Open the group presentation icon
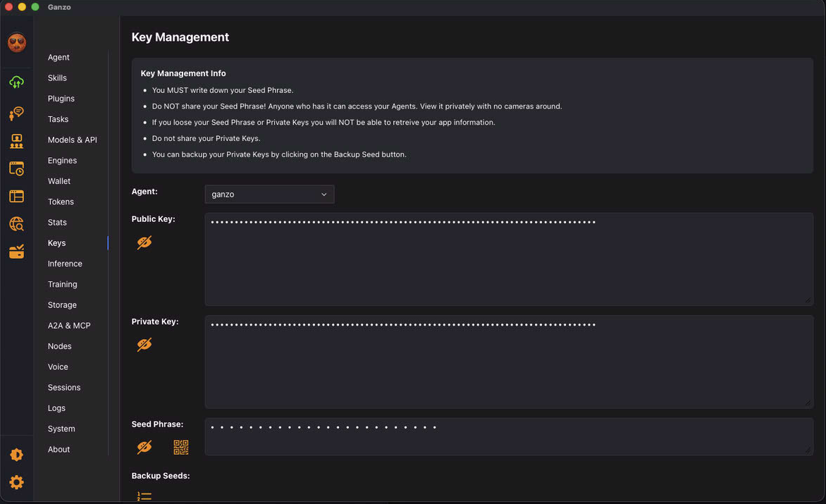The height and width of the screenshot is (504, 826). pos(16,141)
